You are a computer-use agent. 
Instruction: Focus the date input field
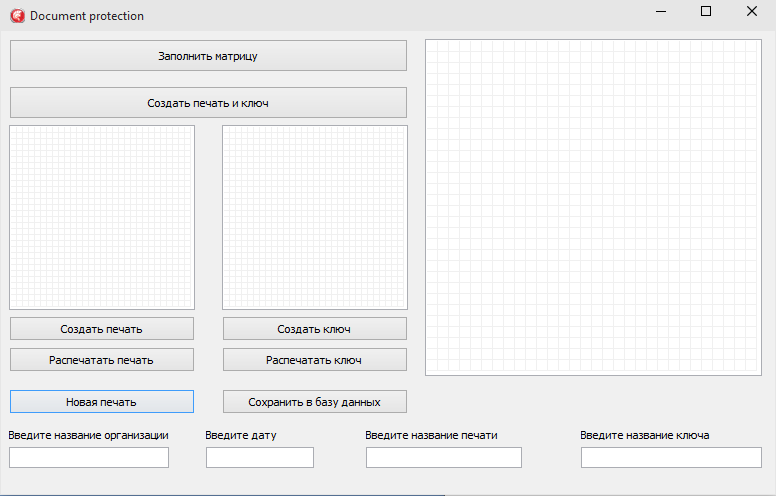pos(260,457)
